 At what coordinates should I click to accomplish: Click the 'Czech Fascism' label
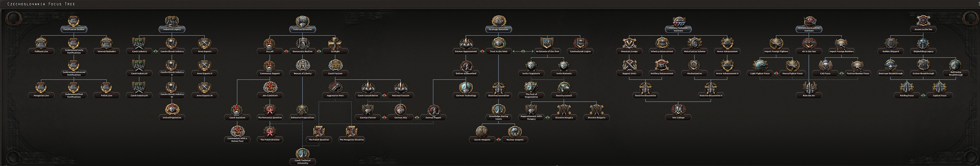click(x=335, y=73)
